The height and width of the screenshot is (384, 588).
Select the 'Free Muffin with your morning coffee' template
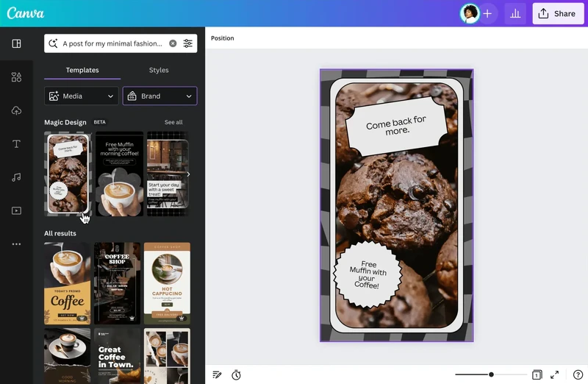click(119, 174)
